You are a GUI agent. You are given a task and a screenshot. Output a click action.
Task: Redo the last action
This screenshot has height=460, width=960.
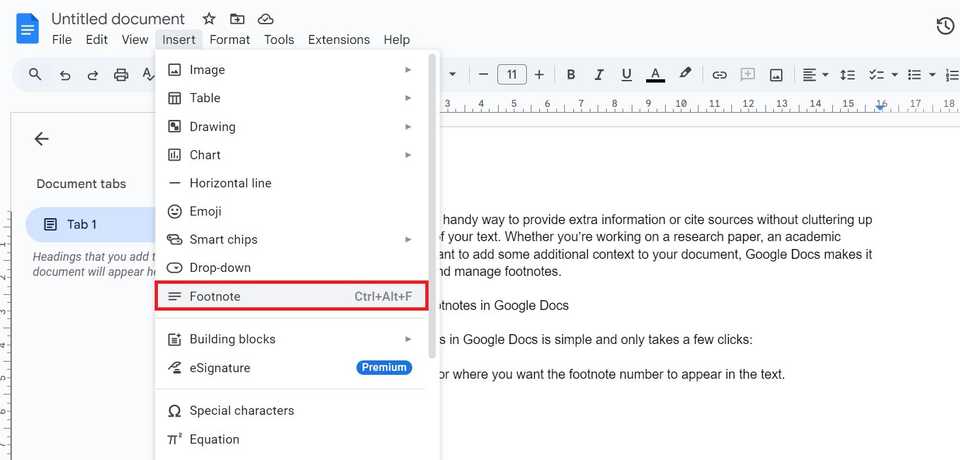(93, 75)
